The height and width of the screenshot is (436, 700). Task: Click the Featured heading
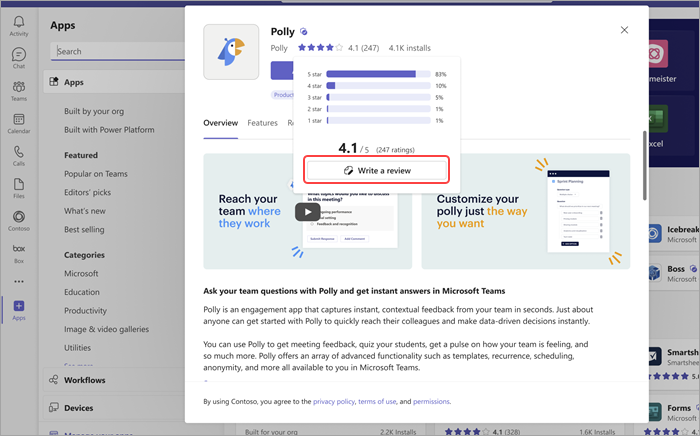tap(81, 155)
